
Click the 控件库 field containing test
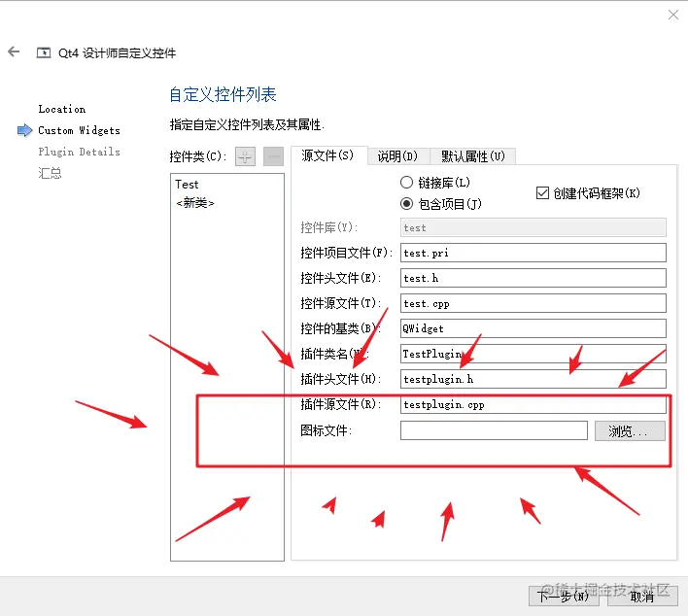click(x=533, y=227)
